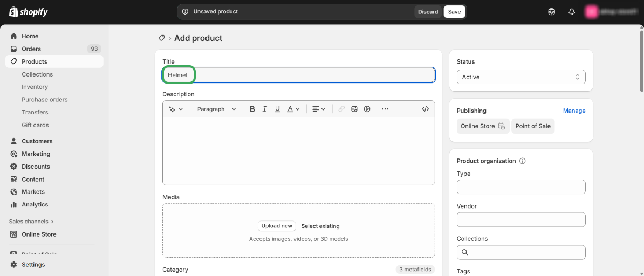The width and height of the screenshot is (644, 276).
Task: Click the Manage publishing link
Action: [x=574, y=111]
